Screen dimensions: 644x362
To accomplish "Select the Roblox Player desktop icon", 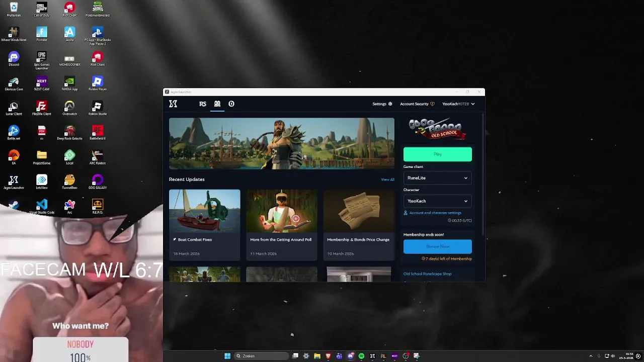I will click(x=98, y=83).
